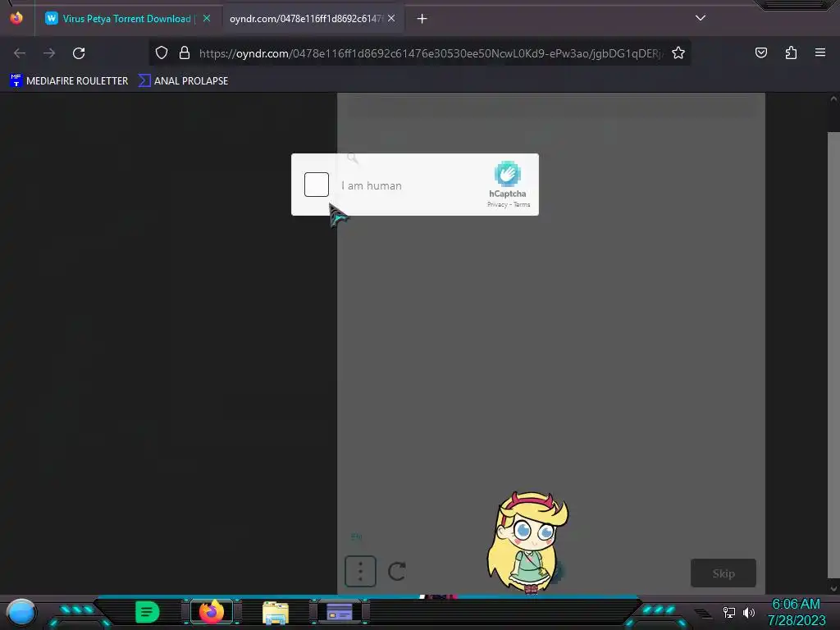Go forward to next page
Image resolution: width=840 pixels, height=630 pixels.
(49, 53)
